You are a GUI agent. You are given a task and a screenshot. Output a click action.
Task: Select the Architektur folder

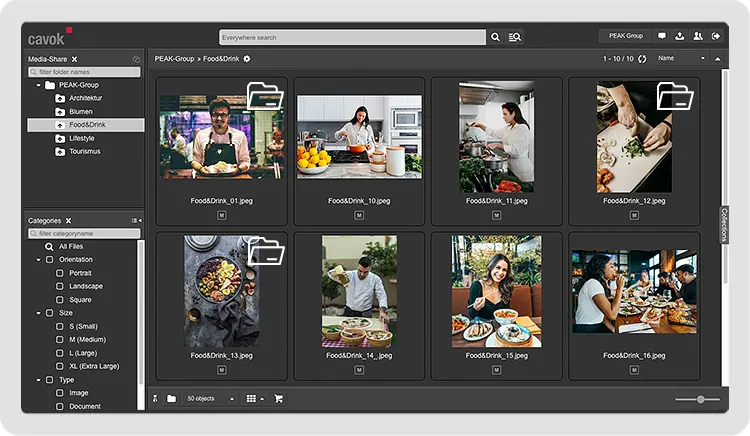point(85,98)
